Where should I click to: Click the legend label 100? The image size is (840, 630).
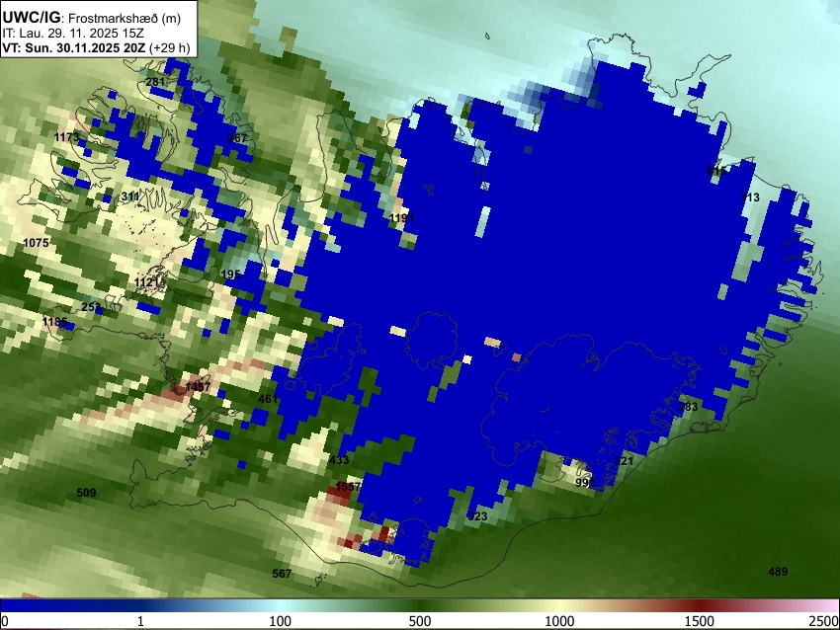281,621
